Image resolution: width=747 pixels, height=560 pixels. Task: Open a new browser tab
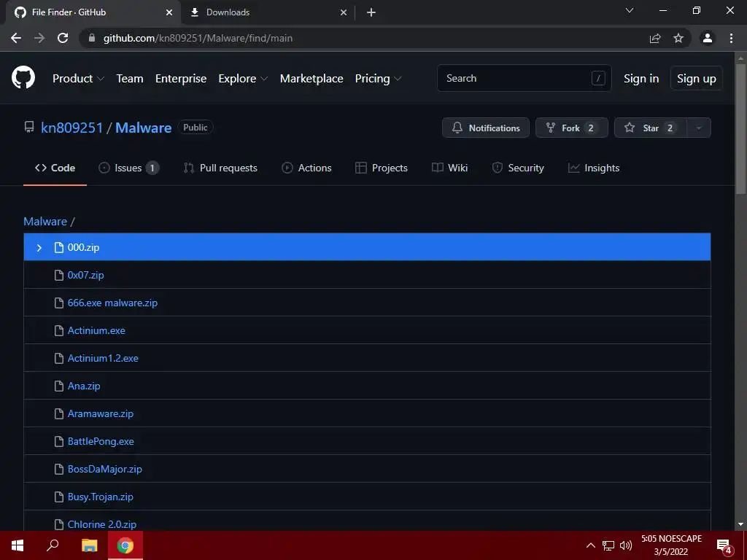[x=371, y=12]
